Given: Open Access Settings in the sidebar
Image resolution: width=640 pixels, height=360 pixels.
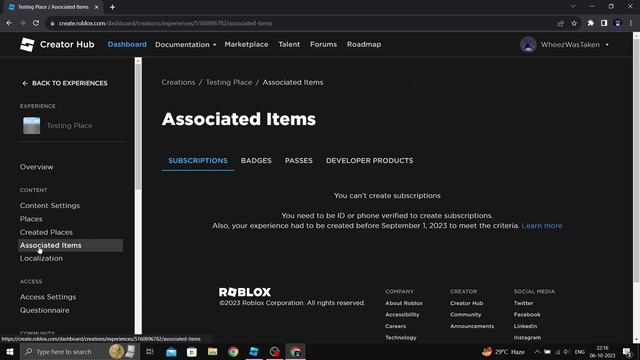Looking at the screenshot, I should tap(48, 297).
